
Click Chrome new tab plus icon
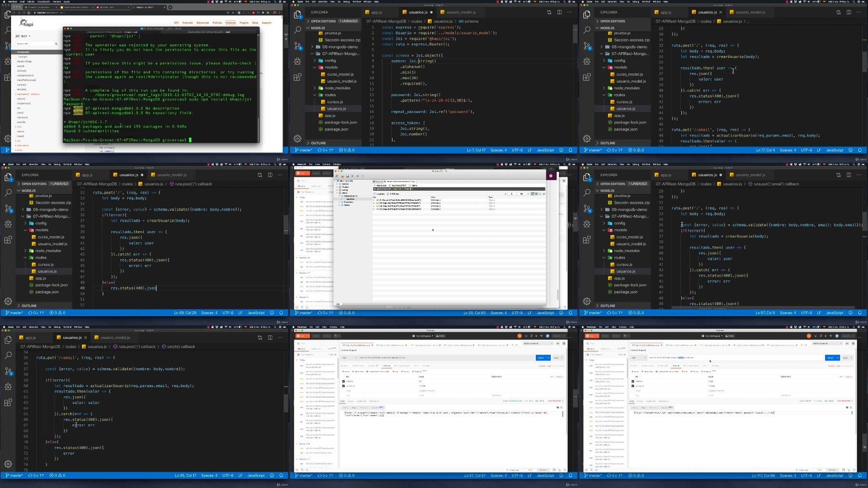[x=170, y=7]
